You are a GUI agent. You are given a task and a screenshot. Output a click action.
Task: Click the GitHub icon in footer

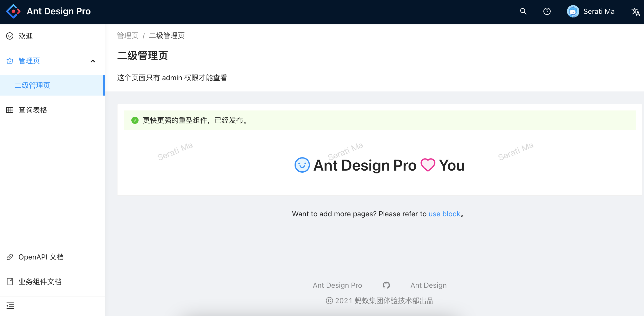386,285
